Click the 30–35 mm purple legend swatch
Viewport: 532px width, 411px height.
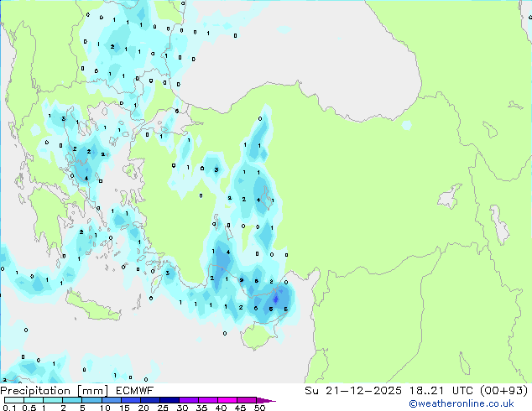click(188, 400)
